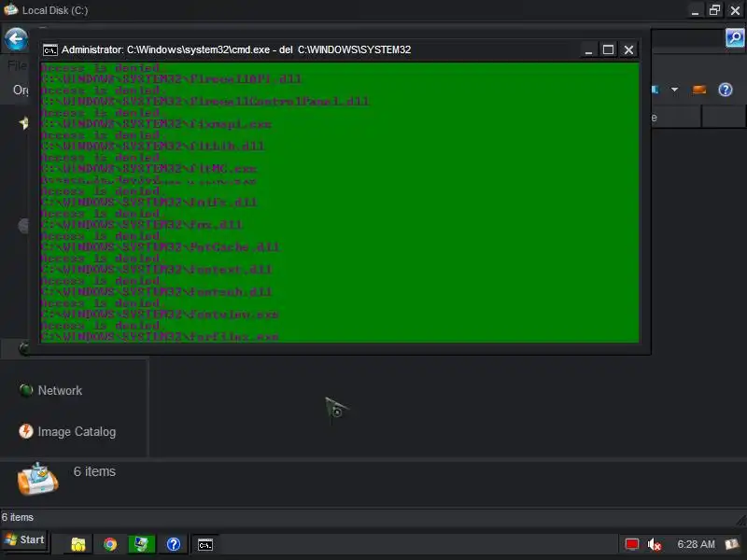Open the view options dropdown arrow
Screen dimensions: 747x560
(674, 89)
